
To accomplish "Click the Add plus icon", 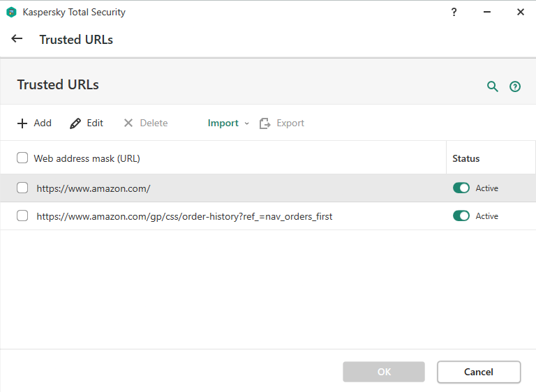I will [22, 123].
